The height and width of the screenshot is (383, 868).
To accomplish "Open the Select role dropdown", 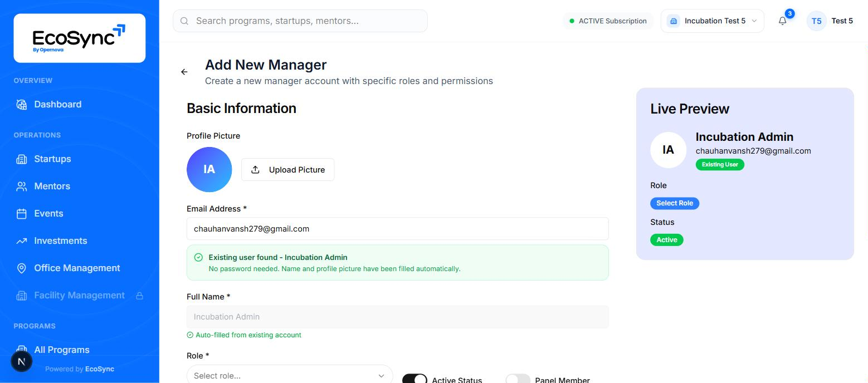I will [290, 375].
